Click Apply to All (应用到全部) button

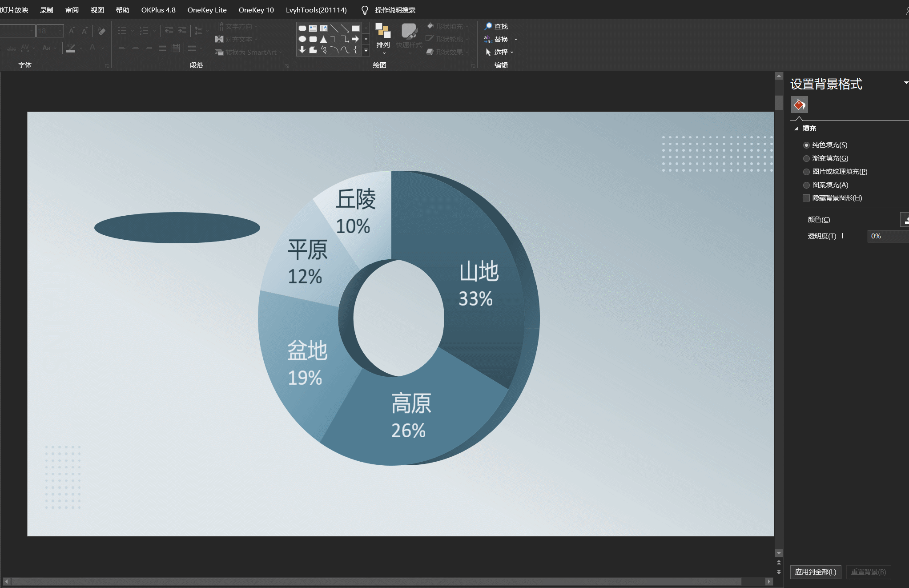click(815, 572)
